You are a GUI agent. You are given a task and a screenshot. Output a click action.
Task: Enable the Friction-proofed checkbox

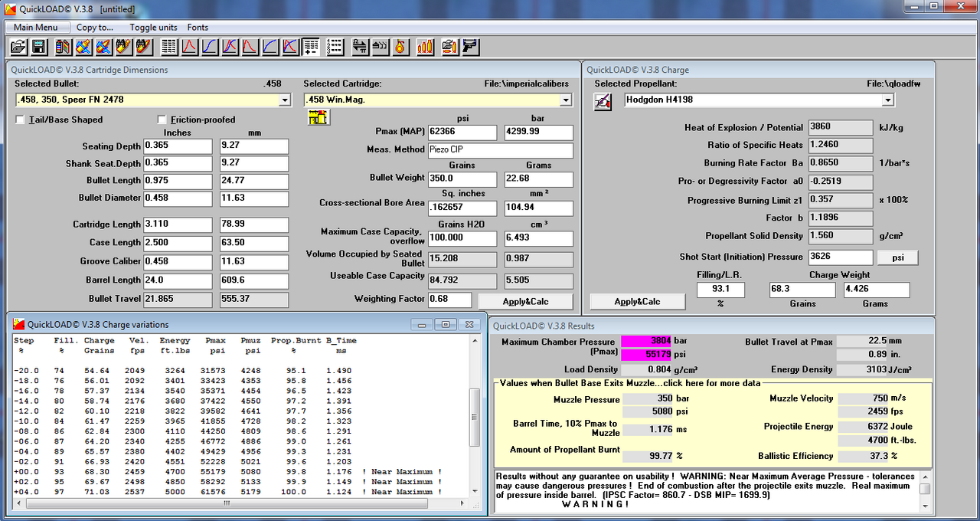(162, 120)
